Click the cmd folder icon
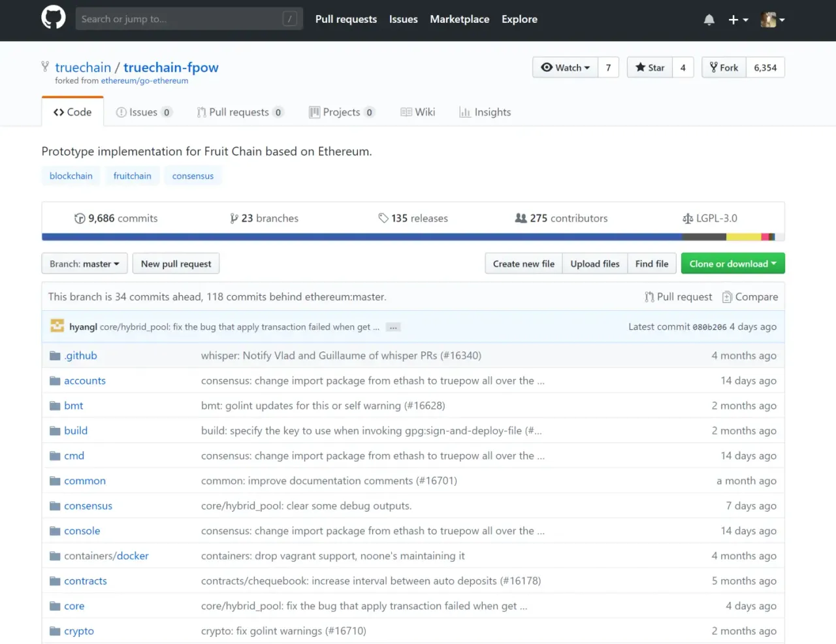The height and width of the screenshot is (644, 836). [55, 456]
